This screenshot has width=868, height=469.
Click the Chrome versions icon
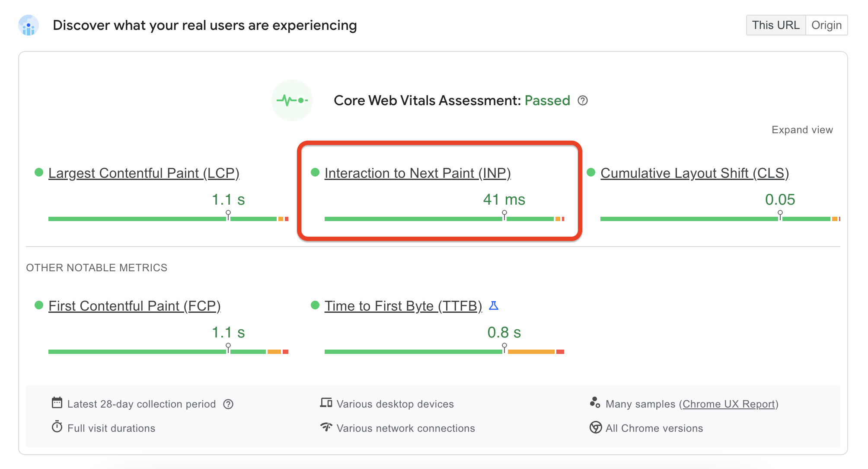click(596, 427)
